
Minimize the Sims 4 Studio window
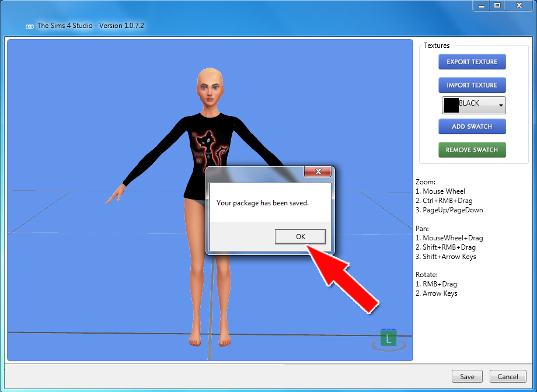482,5
